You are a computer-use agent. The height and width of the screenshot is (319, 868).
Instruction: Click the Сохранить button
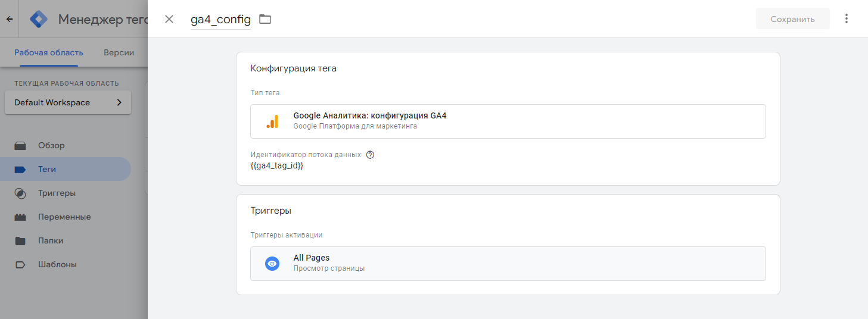[792, 19]
